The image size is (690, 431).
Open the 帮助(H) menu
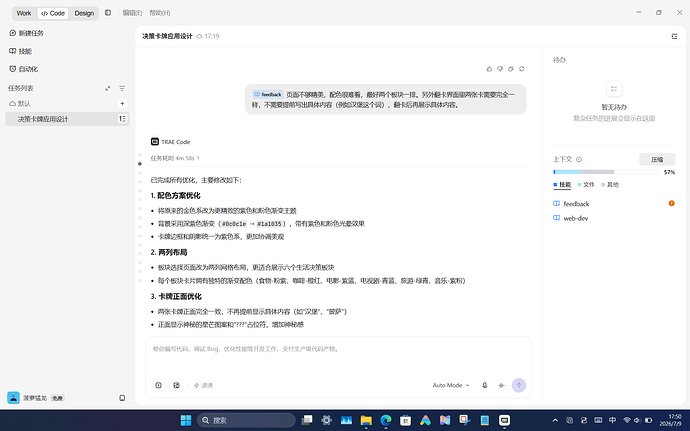160,13
